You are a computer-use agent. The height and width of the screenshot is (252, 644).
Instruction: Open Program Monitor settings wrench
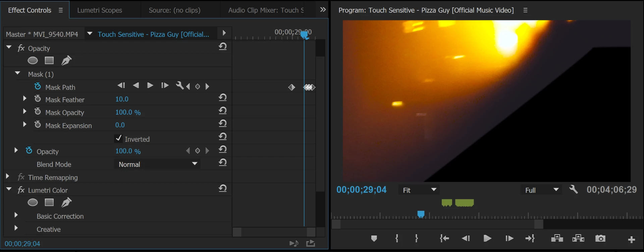pyautogui.click(x=574, y=190)
